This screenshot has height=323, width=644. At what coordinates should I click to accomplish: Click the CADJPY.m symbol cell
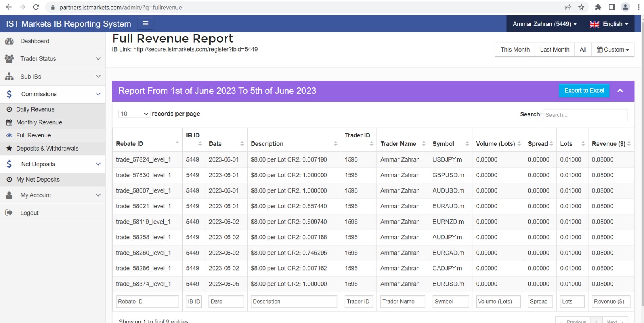tap(447, 268)
